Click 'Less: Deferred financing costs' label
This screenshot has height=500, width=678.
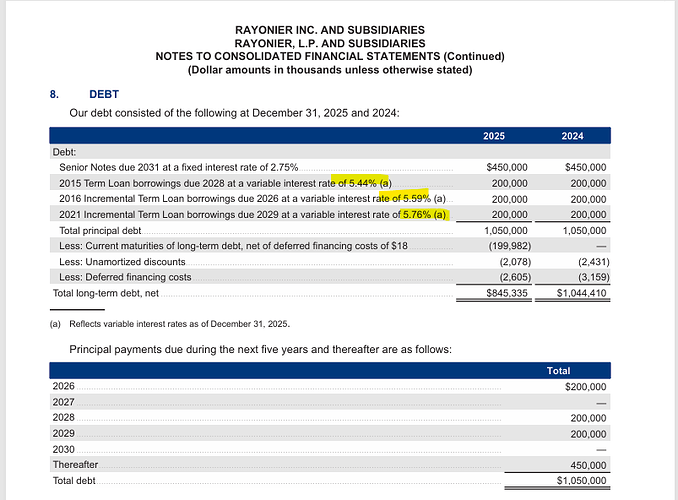(125, 277)
